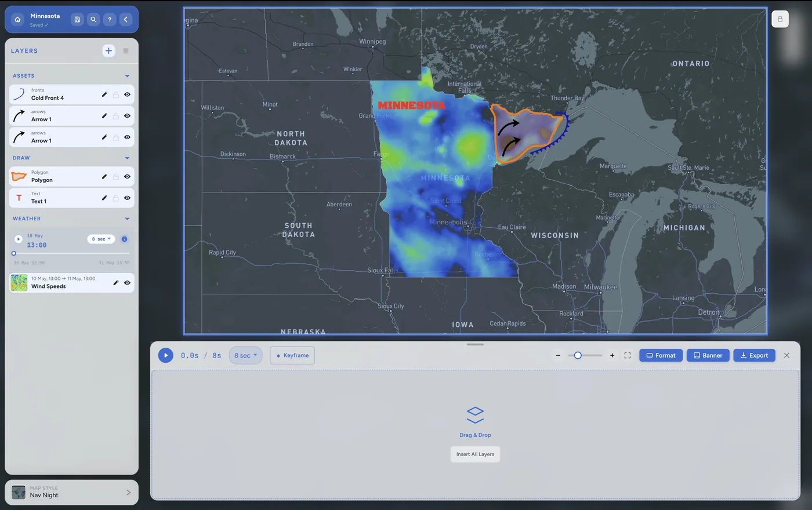The image size is (812, 510).
Task: Click the timeline zoom slider knob
Action: coord(578,356)
